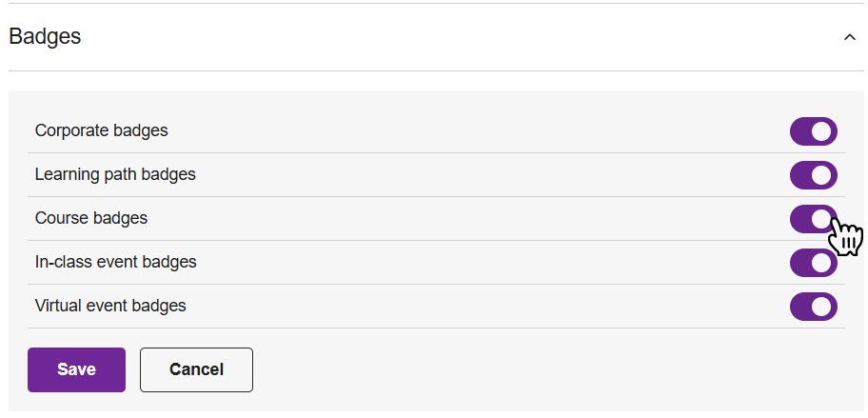Image resolution: width=868 pixels, height=418 pixels.
Task: Click the white knob on Corporate badges switch
Action: pyautogui.click(x=822, y=131)
